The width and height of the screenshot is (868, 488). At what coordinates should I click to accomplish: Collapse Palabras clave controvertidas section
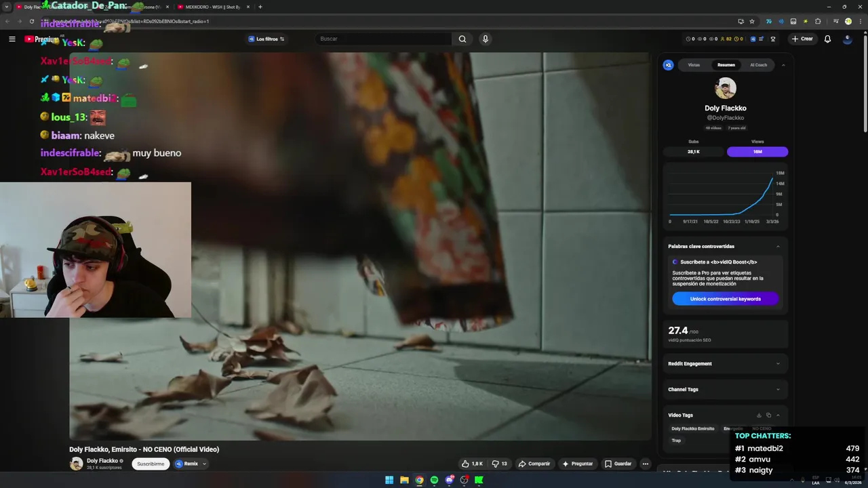coord(778,246)
